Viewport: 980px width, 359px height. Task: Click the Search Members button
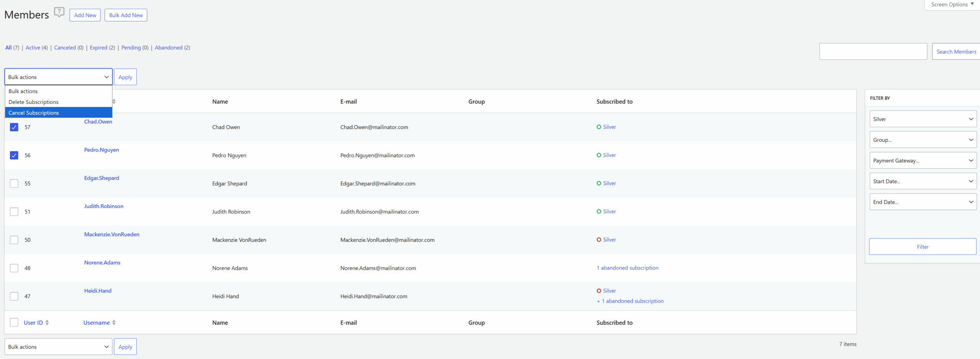(x=956, y=52)
